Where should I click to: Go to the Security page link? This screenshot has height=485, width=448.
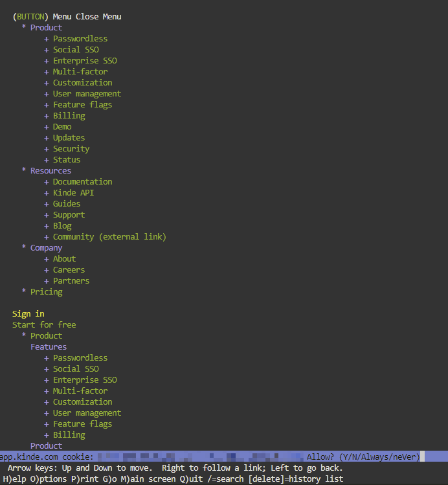coord(71,149)
